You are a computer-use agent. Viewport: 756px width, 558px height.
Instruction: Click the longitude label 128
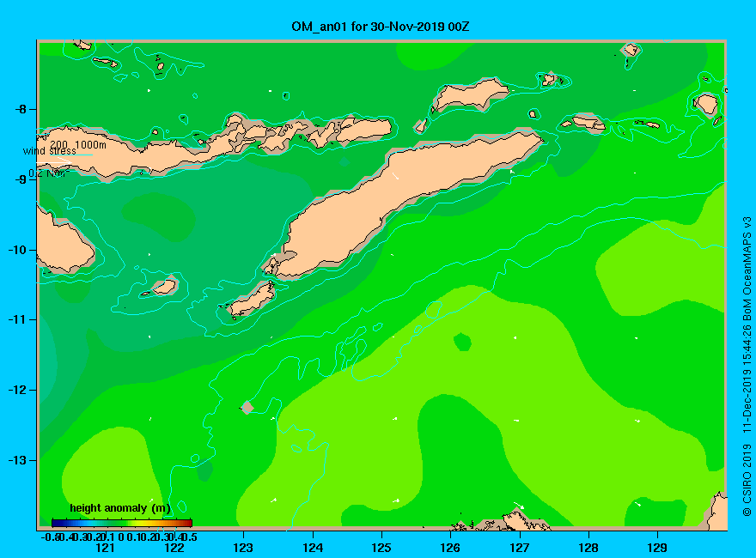588,548
